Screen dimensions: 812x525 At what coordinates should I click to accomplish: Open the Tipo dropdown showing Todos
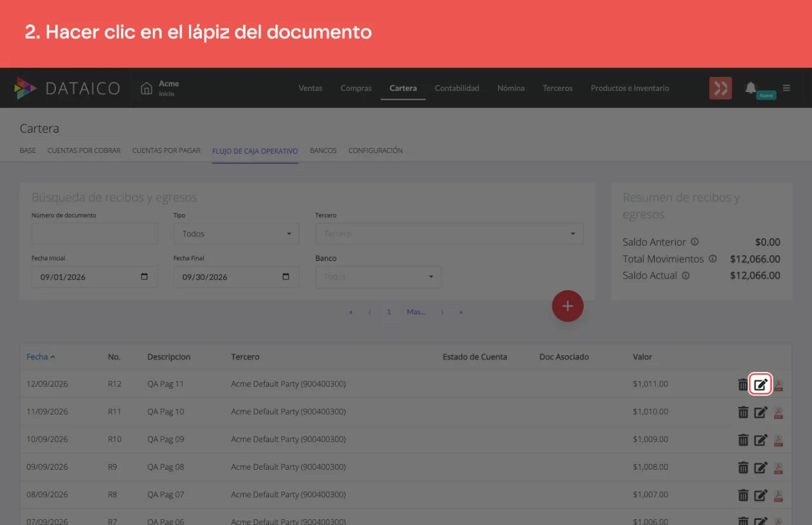(236, 234)
